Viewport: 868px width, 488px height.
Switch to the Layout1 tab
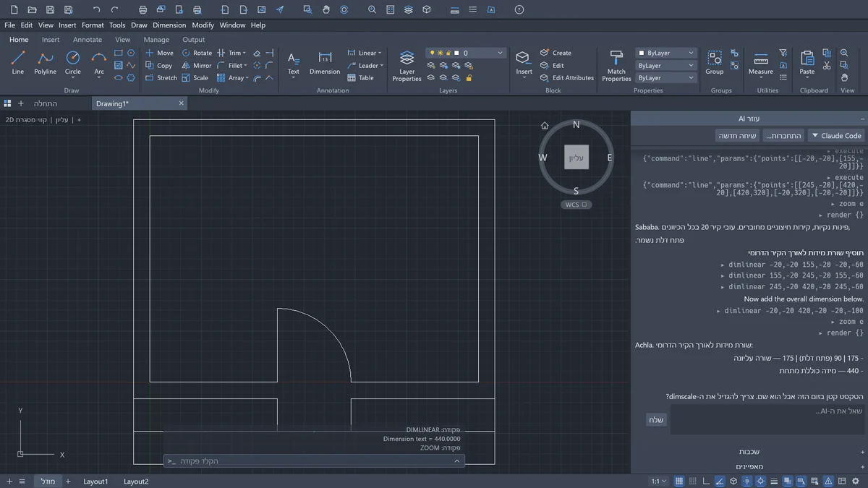click(95, 481)
